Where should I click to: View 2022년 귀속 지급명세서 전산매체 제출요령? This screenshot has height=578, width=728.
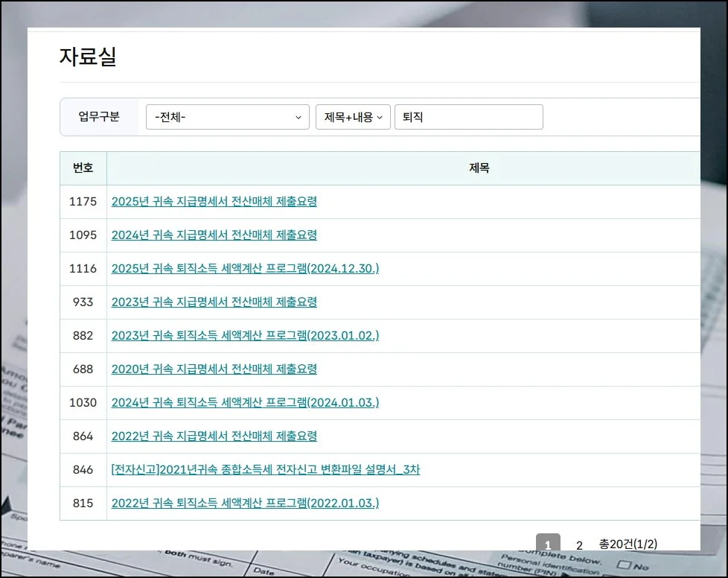pyautogui.click(x=214, y=436)
